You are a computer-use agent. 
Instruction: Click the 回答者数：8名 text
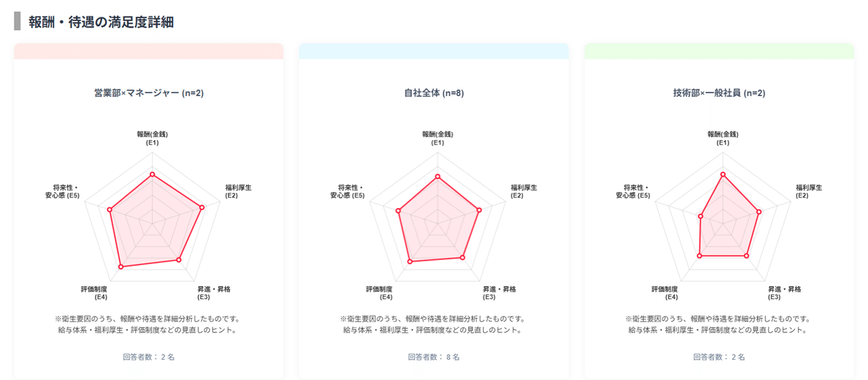[x=434, y=357]
